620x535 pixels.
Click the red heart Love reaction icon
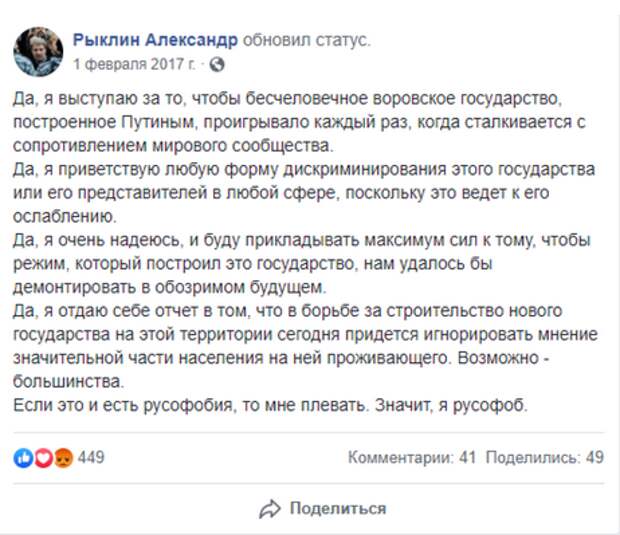point(43,458)
